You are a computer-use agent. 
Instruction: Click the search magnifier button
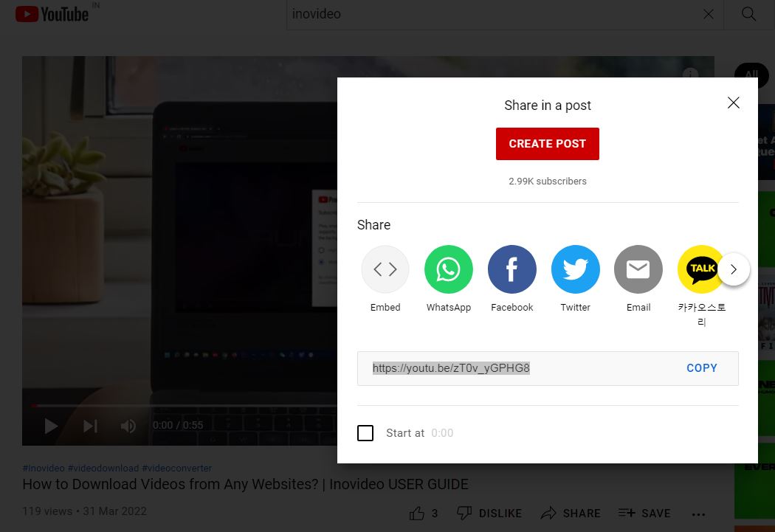click(x=749, y=14)
